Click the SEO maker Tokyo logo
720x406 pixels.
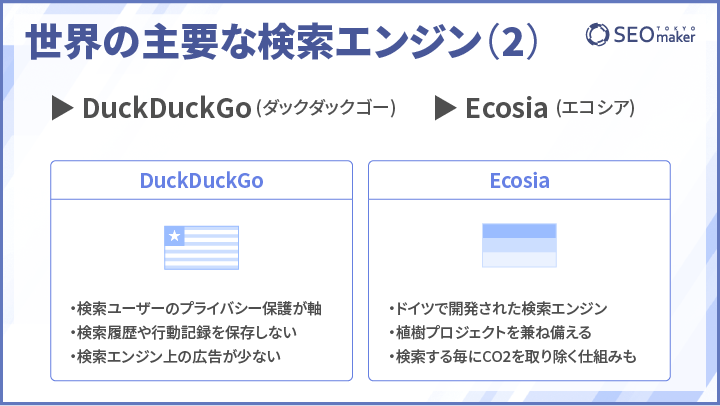641,34
